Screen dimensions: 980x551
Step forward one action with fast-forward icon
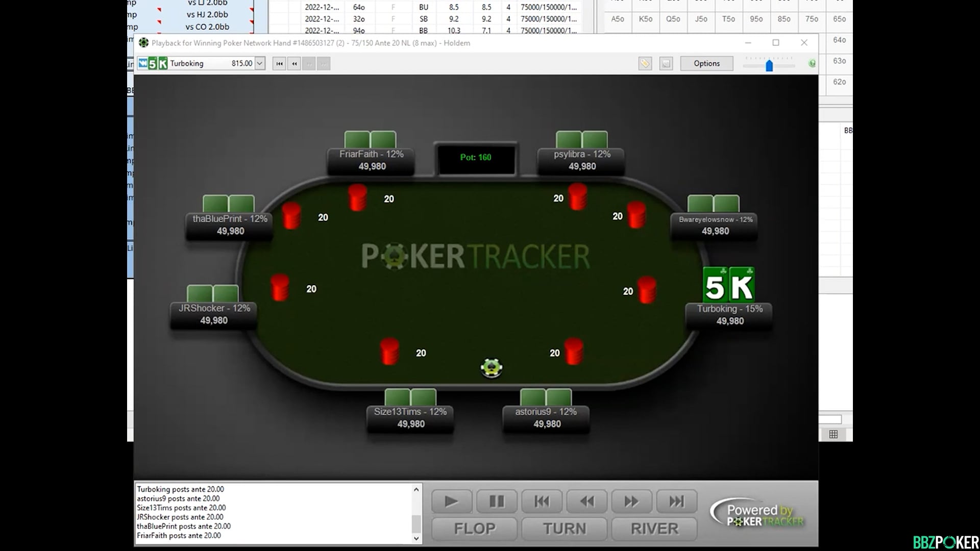pos(631,501)
